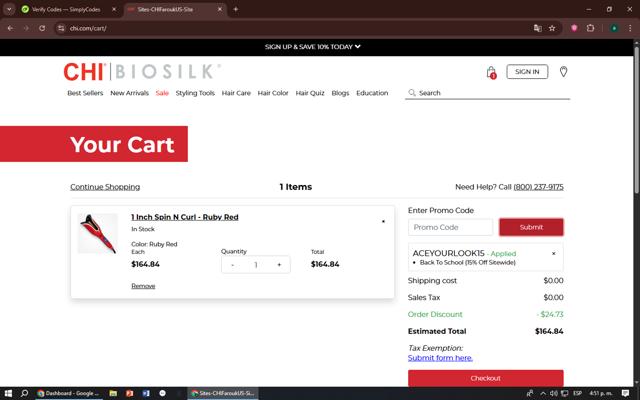Click the taskbar clock showing 4:51 p. m.
The width and height of the screenshot is (640, 400).
[601, 393]
